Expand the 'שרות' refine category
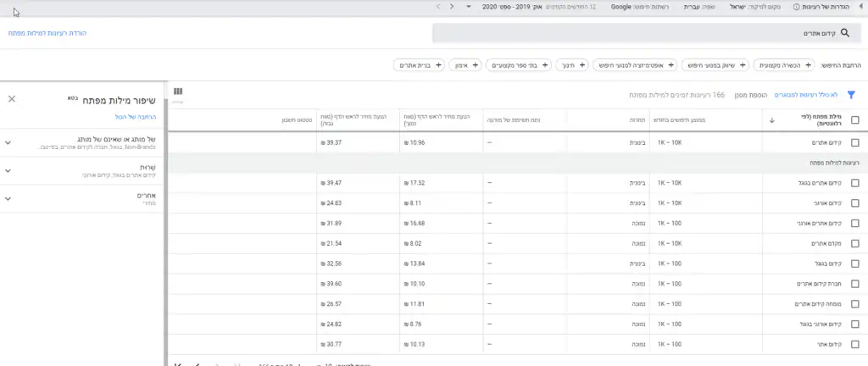 pyautogui.click(x=8, y=171)
